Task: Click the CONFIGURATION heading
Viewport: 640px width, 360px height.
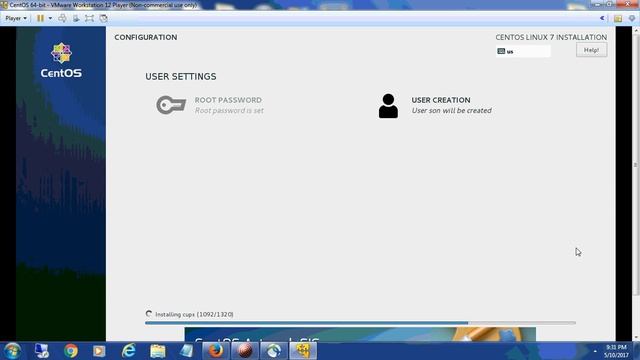Action: coord(146,38)
